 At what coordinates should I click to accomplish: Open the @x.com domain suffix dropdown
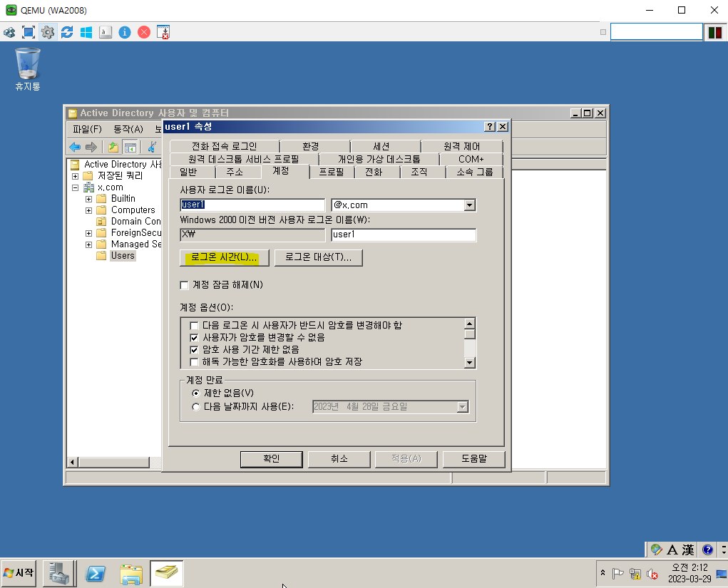pos(469,205)
